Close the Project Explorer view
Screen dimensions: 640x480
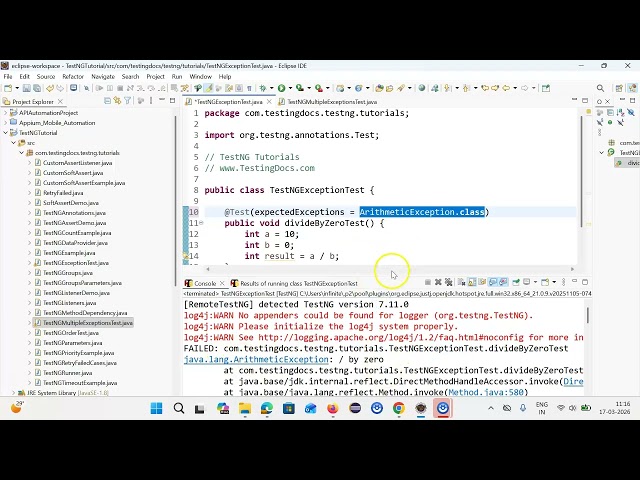(x=60, y=101)
